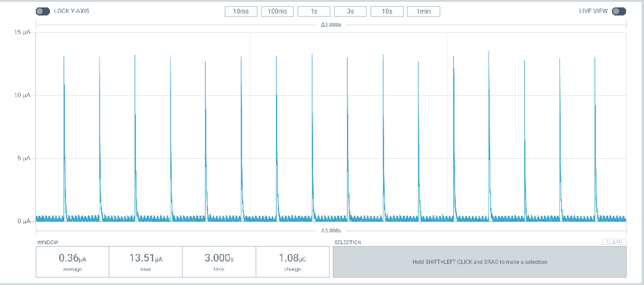Click the WINDOW section heading
Screen dimensions: 644x285
pos(48,242)
